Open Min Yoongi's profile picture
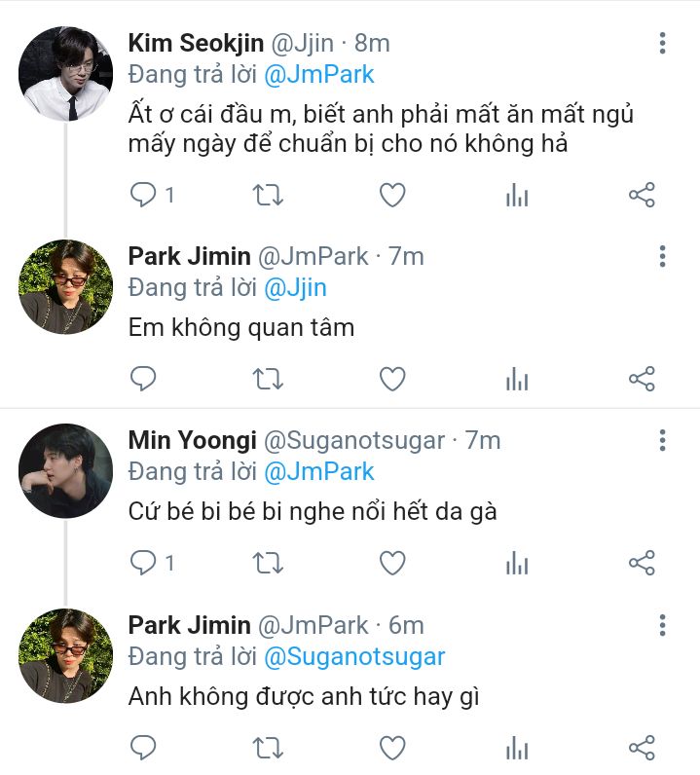Screen dimensions: 700x775 coord(66,470)
